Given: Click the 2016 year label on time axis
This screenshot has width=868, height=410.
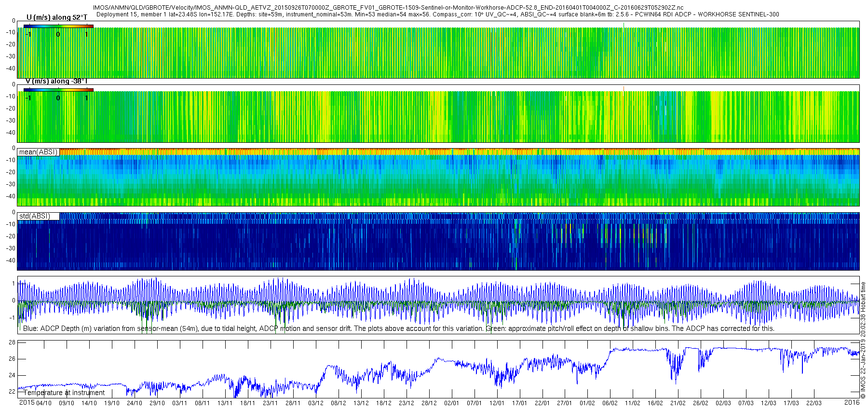Looking at the screenshot, I should click(x=852, y=402).
